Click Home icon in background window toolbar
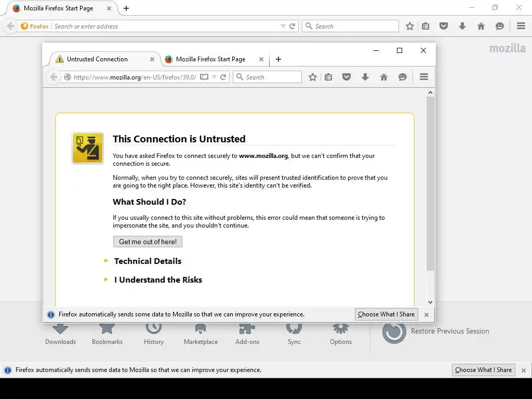Viewport: 532px width, 399px height. (481, 26)
